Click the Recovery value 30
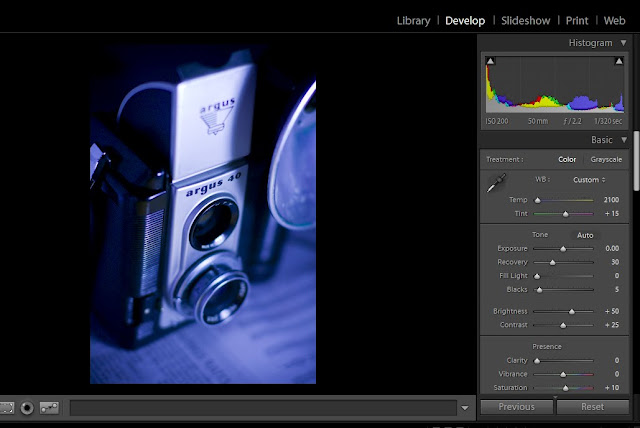Viewport: 640px width, 428px height. pyautogui.click(x=615, y=262)
